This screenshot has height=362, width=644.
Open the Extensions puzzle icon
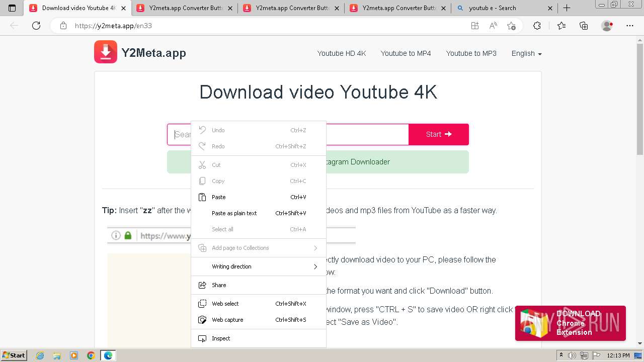537,26
